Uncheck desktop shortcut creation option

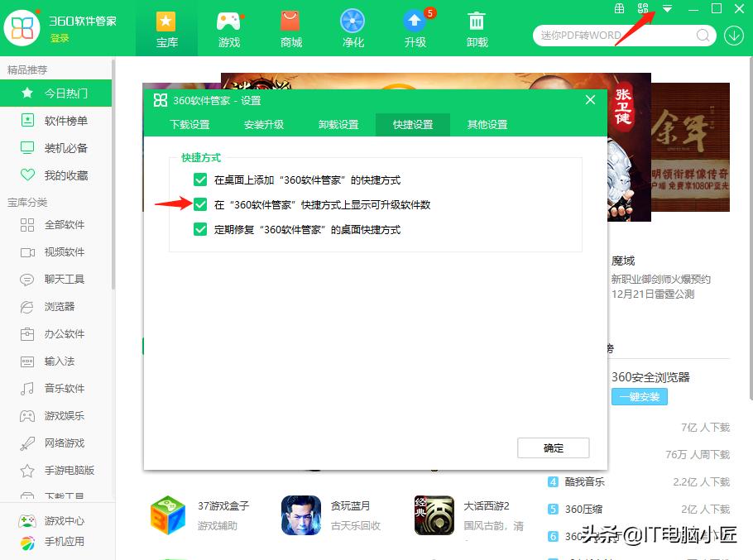[199, 179]
